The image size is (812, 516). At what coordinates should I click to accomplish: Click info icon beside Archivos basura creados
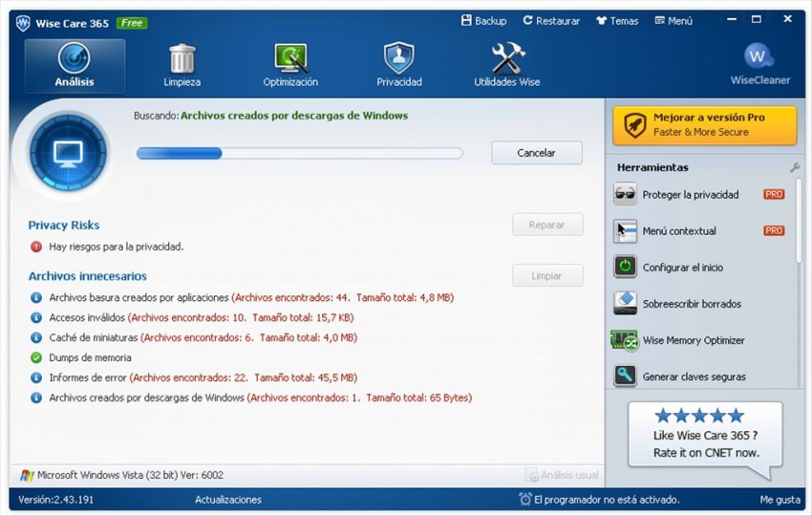(x=36, y=297)
